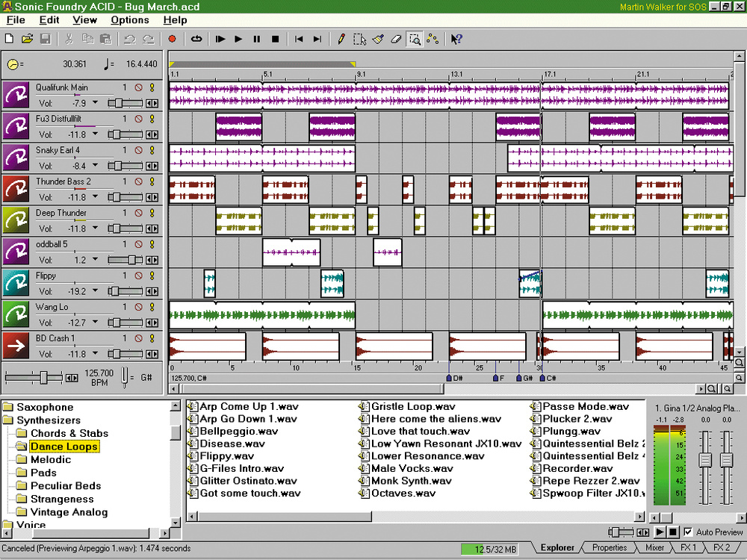Click the Cut scissors icon
Image resolution: width=747 pixels, height=560 pixels.
69,39
